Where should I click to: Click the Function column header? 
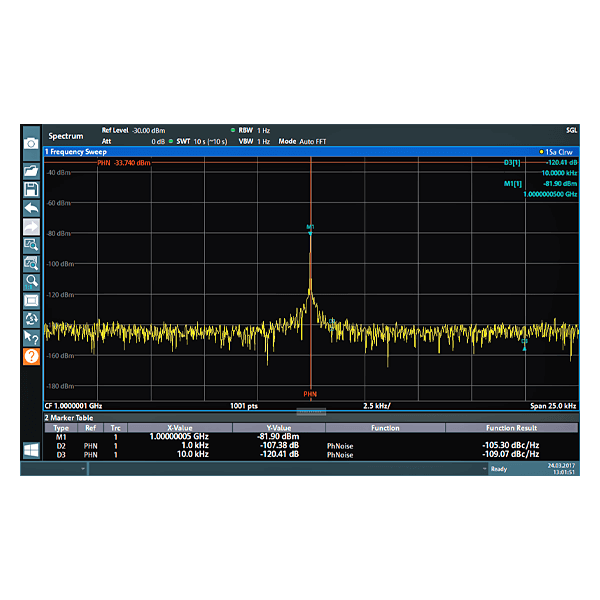(x=385, y=428)
